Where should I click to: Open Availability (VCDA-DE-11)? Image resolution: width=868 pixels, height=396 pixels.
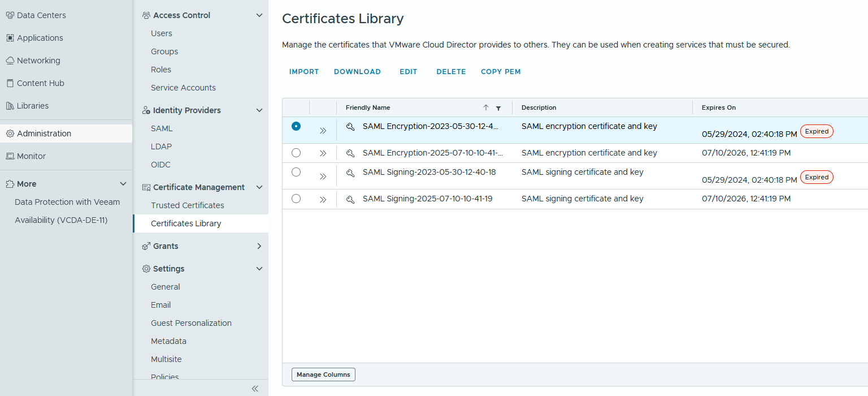61,220
